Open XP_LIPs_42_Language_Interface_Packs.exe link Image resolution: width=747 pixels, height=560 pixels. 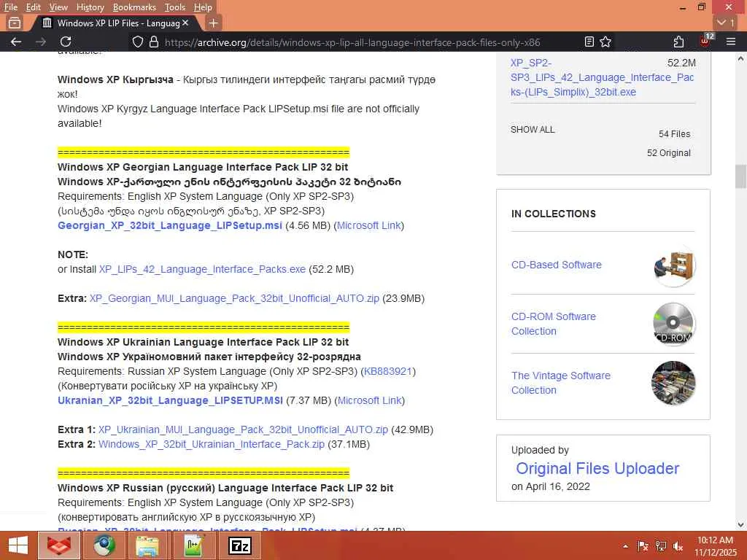[202, 269]
